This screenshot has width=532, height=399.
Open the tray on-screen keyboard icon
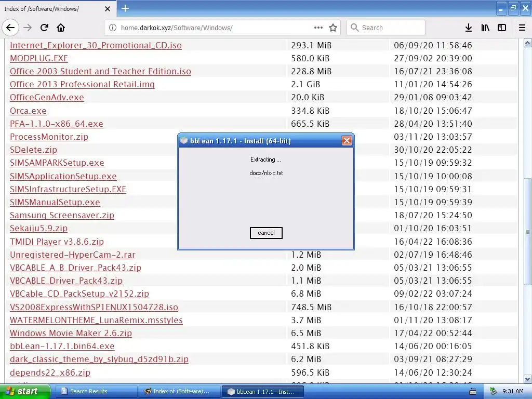[x=472, y=392]
